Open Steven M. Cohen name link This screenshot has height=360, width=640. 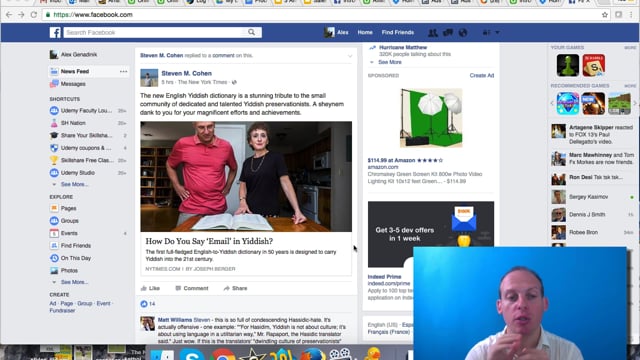click(187, 73)
